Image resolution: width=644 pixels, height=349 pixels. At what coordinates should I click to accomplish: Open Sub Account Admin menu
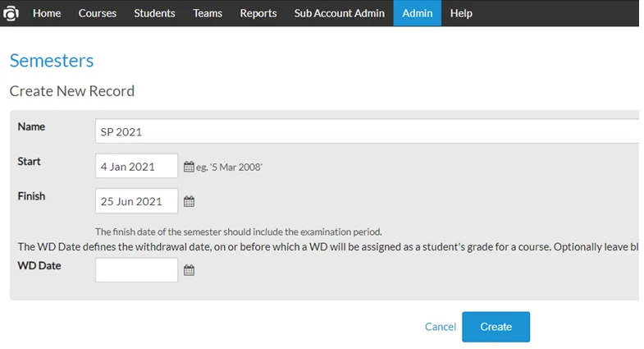click(340, 13)
